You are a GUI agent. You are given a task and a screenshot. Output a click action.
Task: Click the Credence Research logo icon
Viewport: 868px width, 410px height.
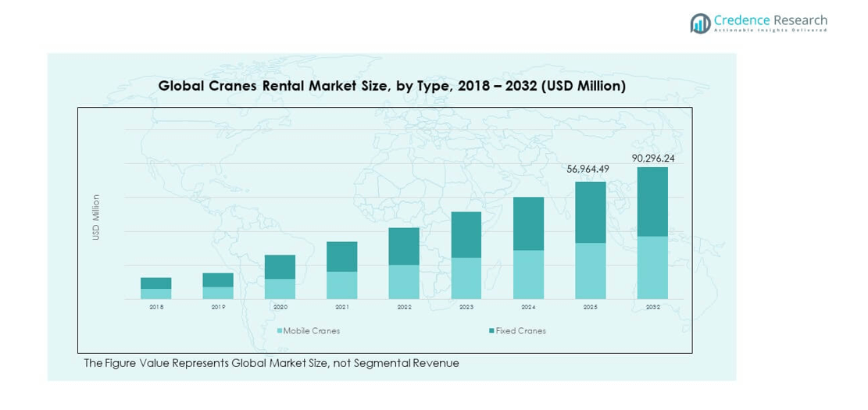[699, 23]
